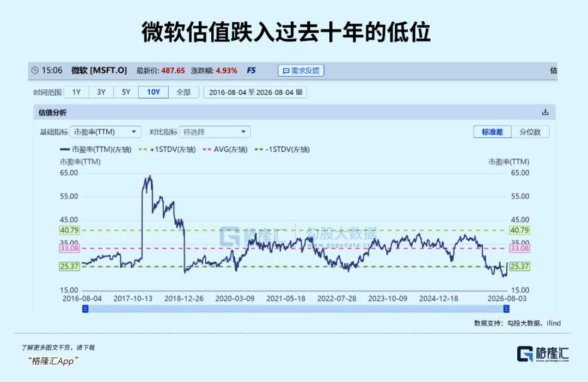588x382 pixels.
Task: Click the 需求反馈 feedback button
Action: tap(301, 71)
